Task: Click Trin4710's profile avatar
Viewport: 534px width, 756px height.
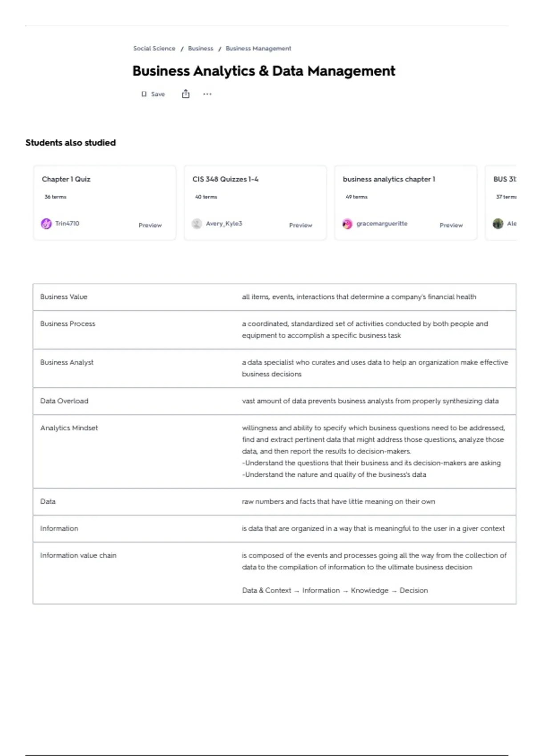Action: point(46,224)
